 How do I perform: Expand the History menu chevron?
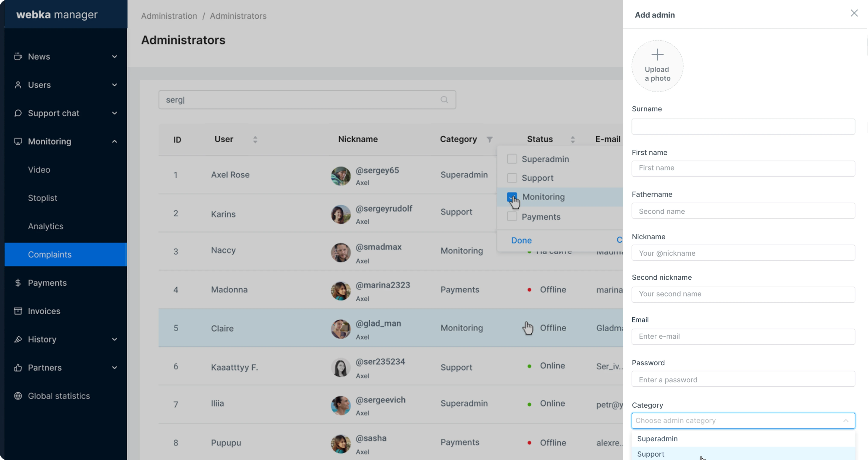coord(114,339)
